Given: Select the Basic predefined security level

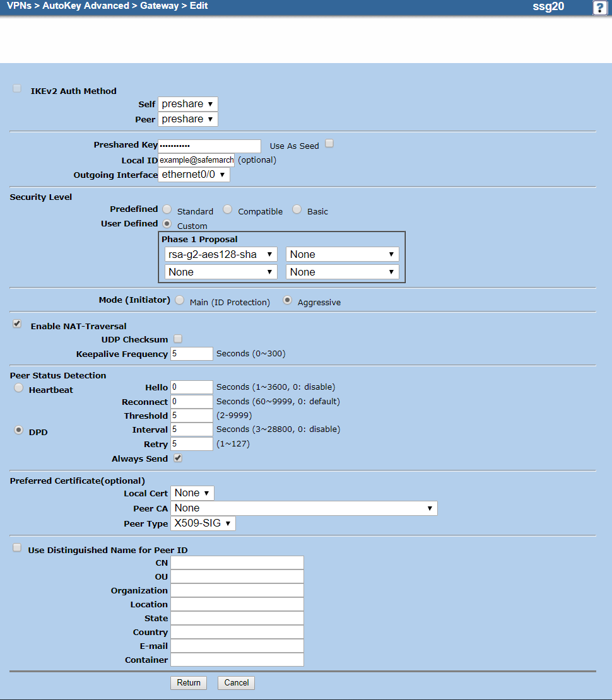Looking at the screenshot, I should (297, 209).
